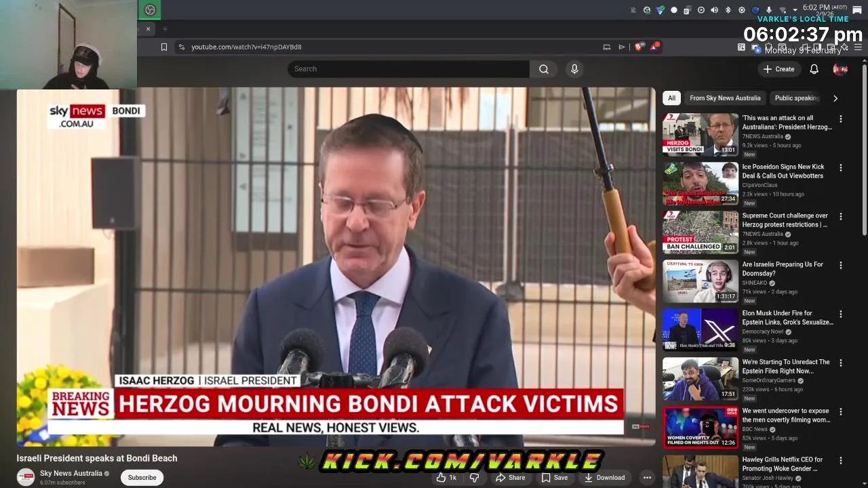Select the Public speaking chip
This screenshot has width=868, height=488.
[x=797, y=98]
